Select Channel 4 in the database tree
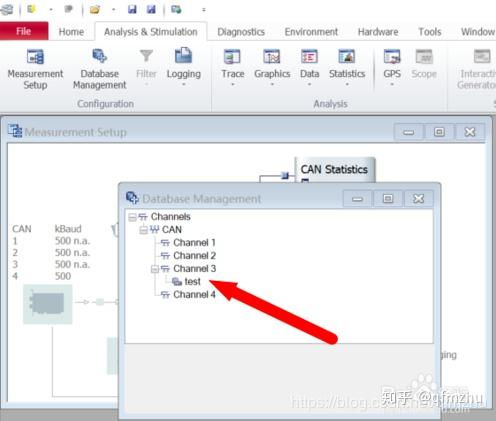The image size is (496, 421). (x=194, y=295)
